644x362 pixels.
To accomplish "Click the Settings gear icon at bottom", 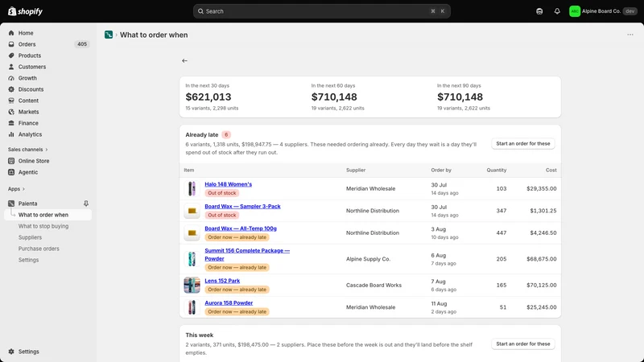I will [x=11, y=352].
